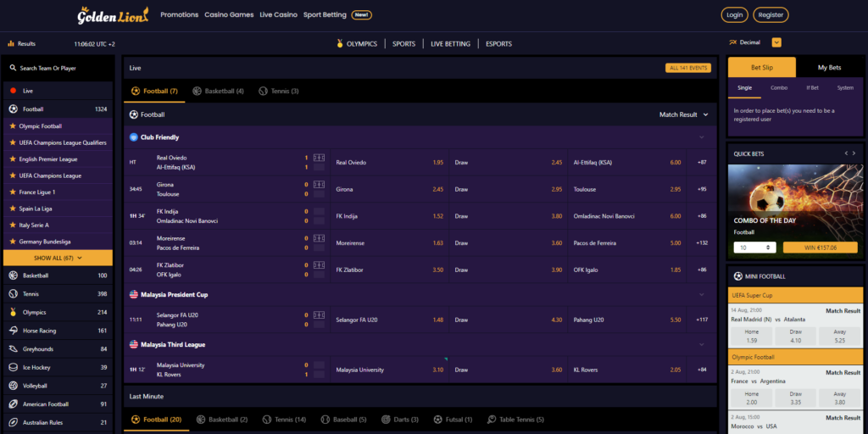Click the Horse Racing sidebar icon
The image size is (868, 434).
[x=14, y=331]
